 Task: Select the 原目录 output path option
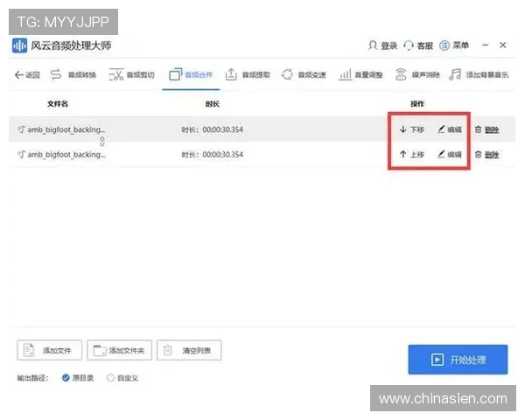[x=78, y=378]
